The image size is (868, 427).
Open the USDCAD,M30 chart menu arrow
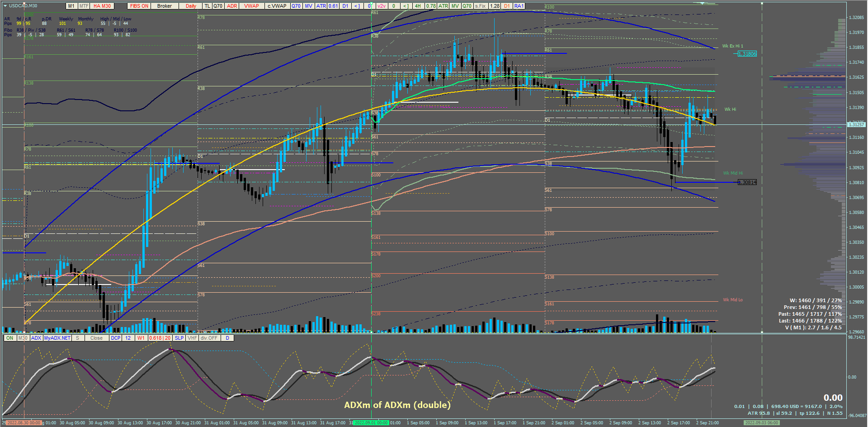click(x=5, y=6)
